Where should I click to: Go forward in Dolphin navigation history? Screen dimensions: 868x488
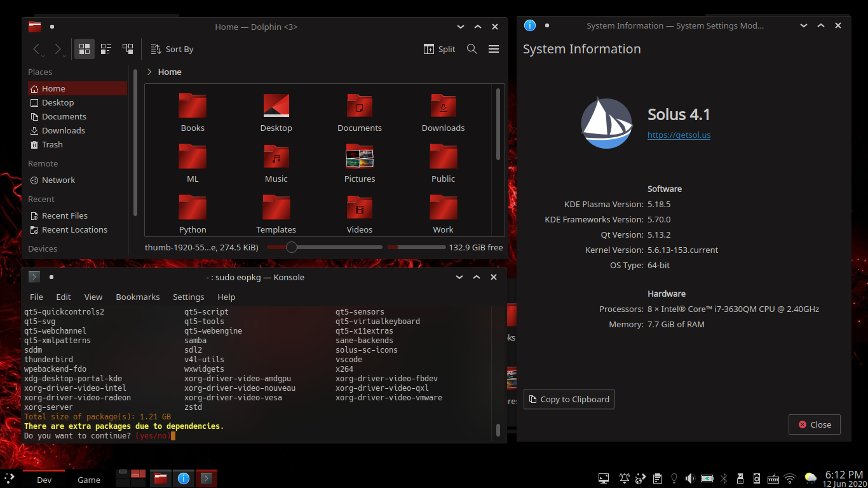coord(57,49)
